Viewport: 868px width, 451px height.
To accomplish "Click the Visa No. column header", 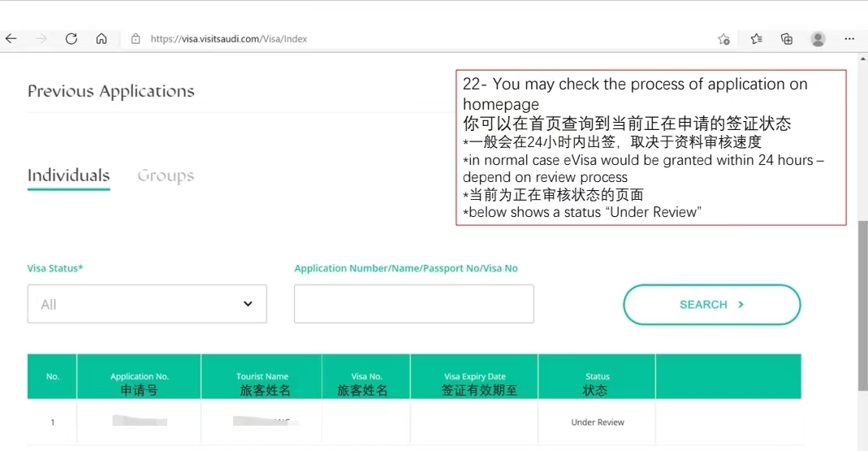I will pyautogui.click(x=366, y=377).
